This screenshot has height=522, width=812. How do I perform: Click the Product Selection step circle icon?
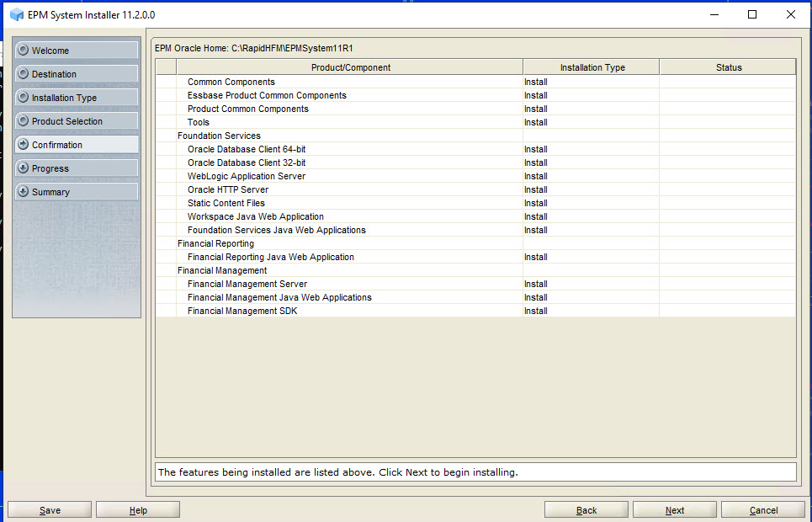coord(23,120)
